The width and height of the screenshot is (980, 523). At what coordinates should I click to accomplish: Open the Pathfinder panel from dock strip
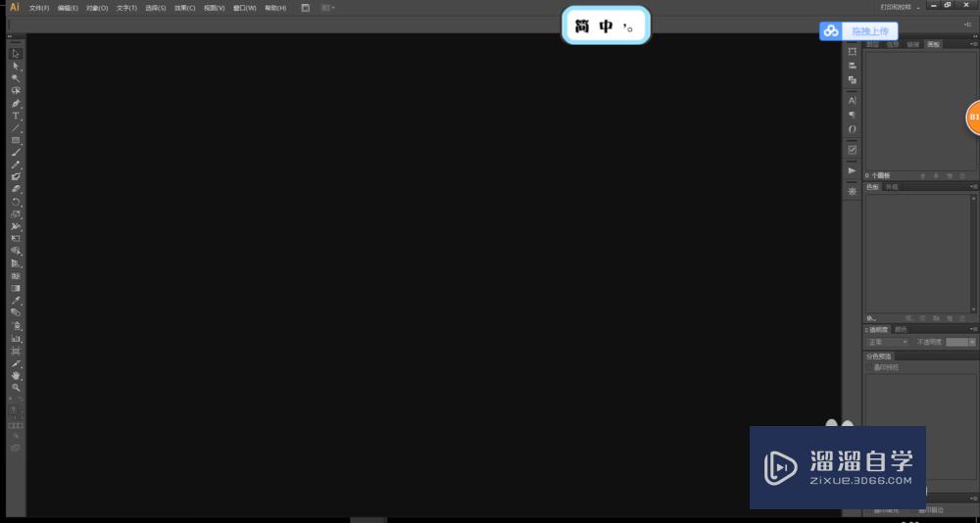(852, 80)
